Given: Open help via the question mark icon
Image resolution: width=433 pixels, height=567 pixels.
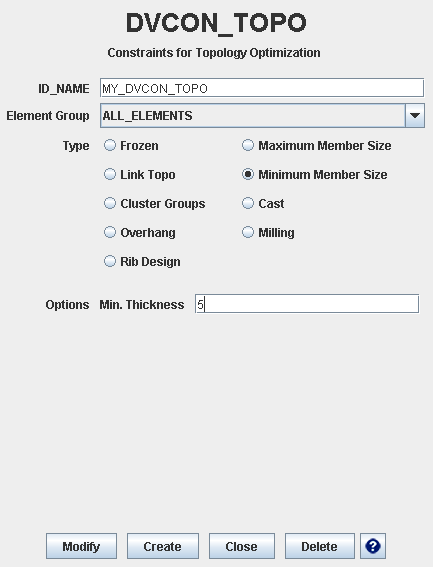Looking at the screenshot, I should click(x=373, y=546).
